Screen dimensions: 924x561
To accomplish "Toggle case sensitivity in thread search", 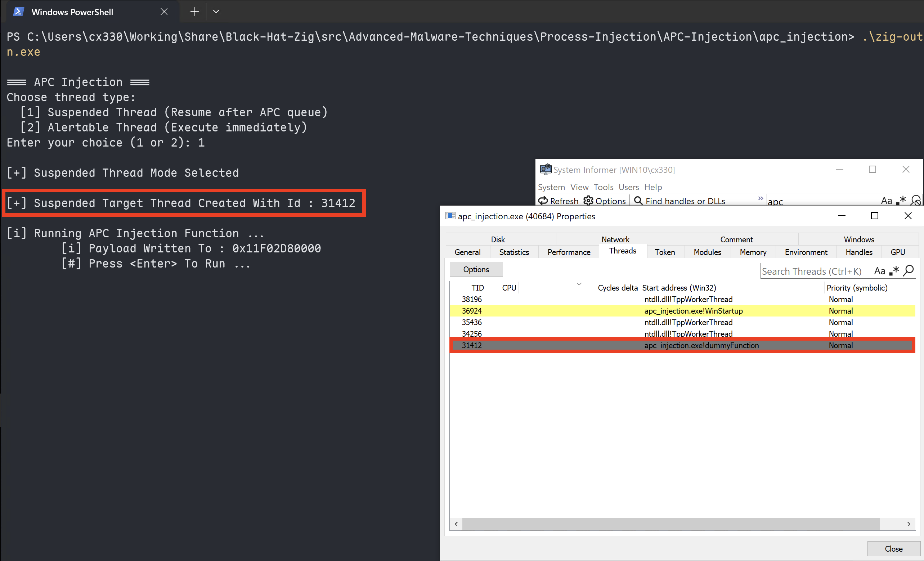I will 879,271.
